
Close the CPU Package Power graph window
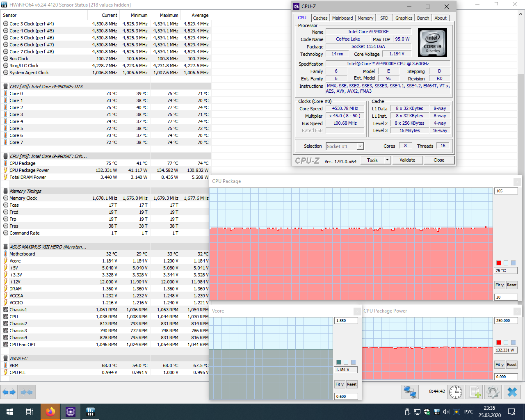(517, 311)
